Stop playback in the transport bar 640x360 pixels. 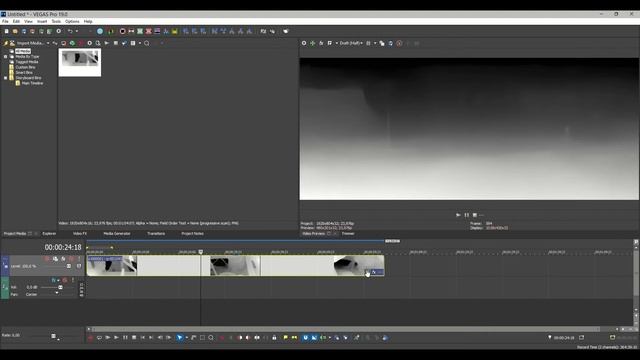[134, 338]
